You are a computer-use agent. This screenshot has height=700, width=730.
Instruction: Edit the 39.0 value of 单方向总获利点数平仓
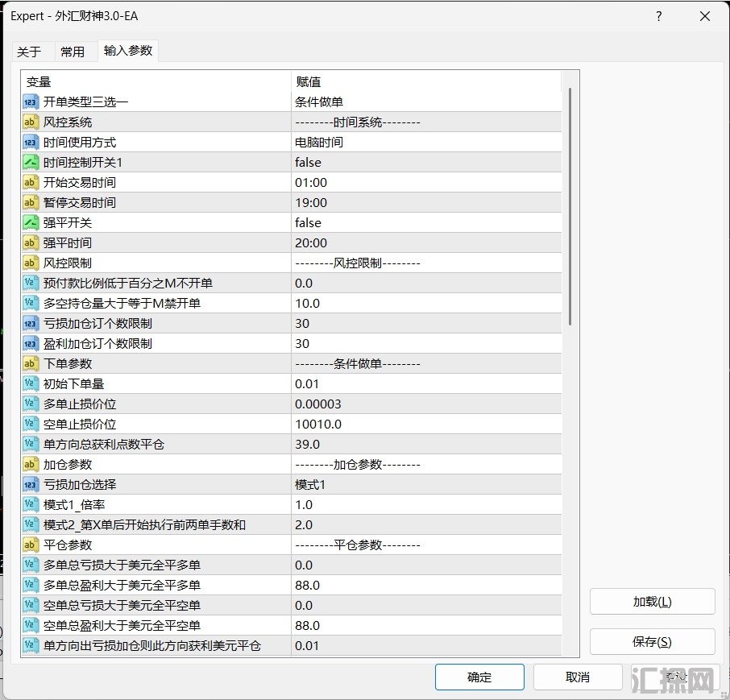pos(308,445)
